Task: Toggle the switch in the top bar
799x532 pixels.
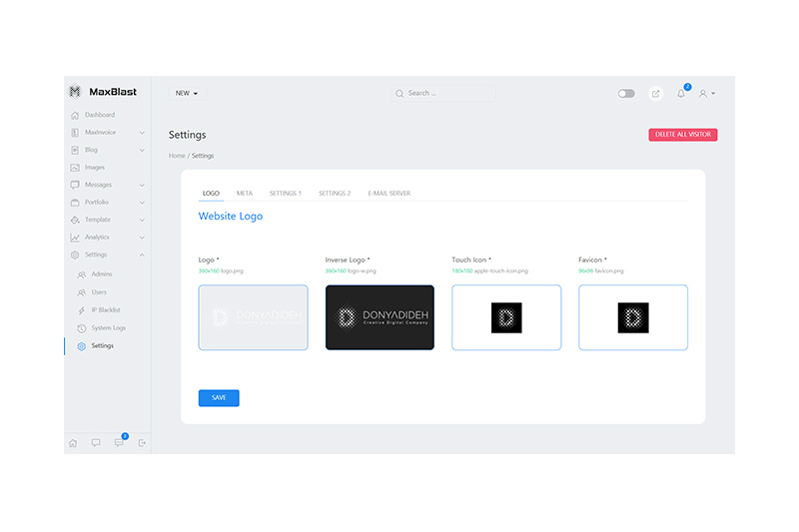Action: coord(626,94)
